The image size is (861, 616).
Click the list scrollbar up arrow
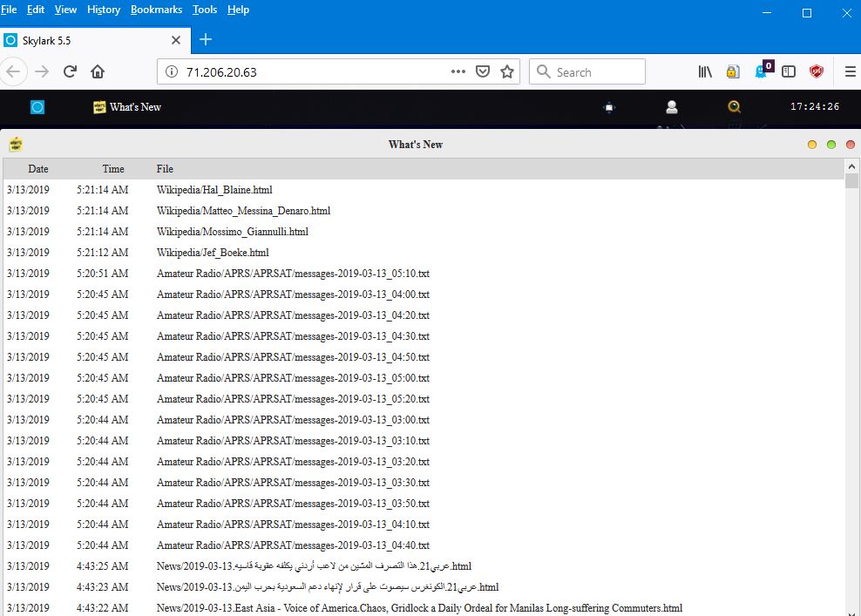coord(851,166)
